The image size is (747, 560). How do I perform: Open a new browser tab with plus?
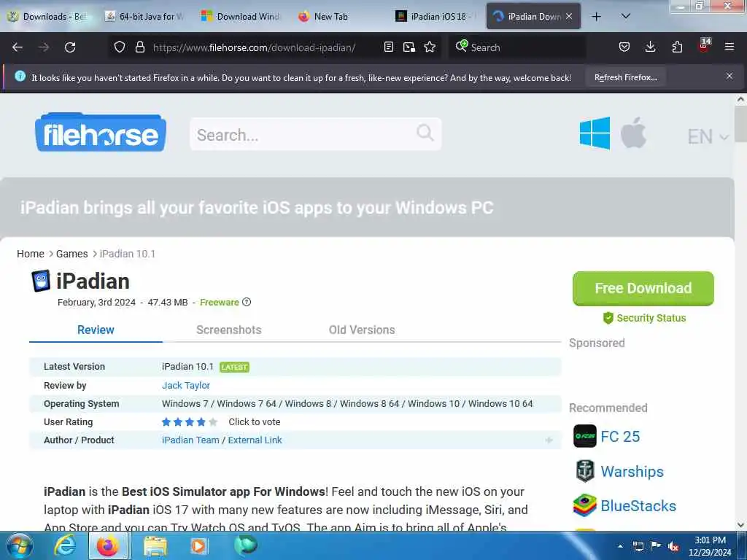[596, 17]
